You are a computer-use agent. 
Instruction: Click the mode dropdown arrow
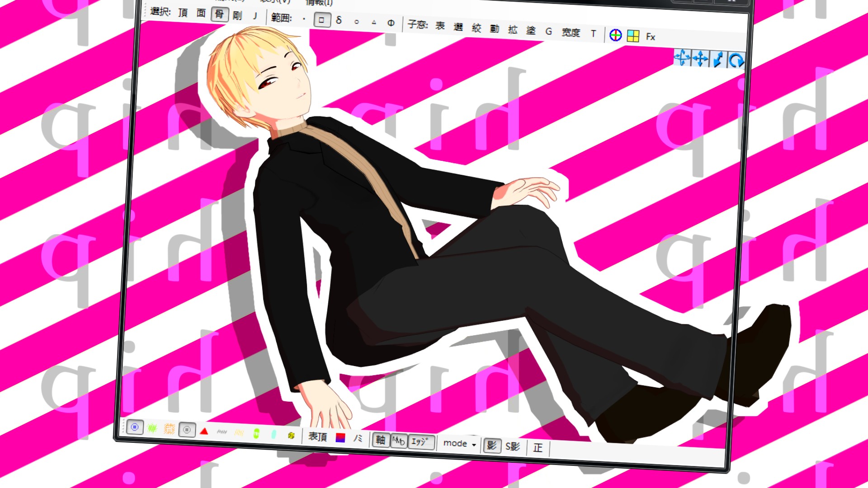pyautogui.click(x=474, y=445)
